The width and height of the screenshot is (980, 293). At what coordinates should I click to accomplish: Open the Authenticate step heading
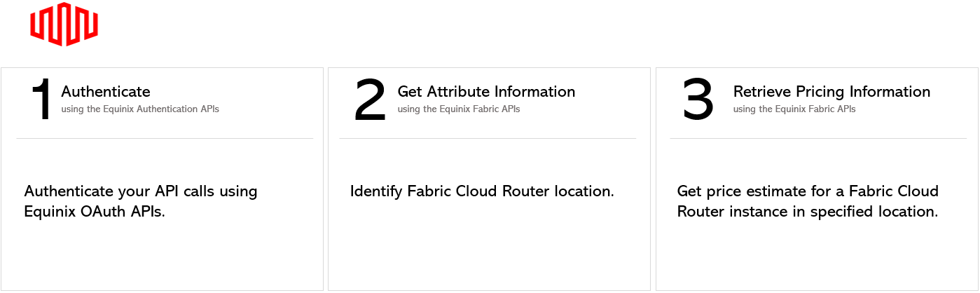106,91
